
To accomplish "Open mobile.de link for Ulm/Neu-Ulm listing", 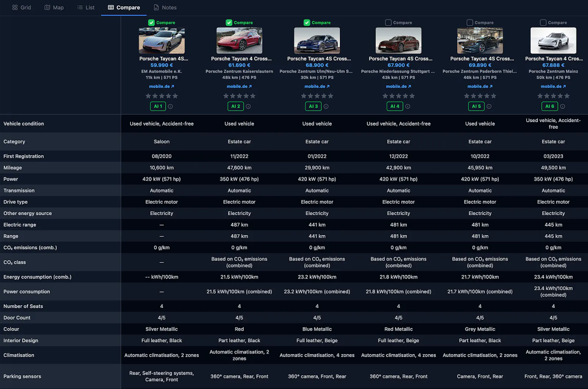I will [317, 86].
